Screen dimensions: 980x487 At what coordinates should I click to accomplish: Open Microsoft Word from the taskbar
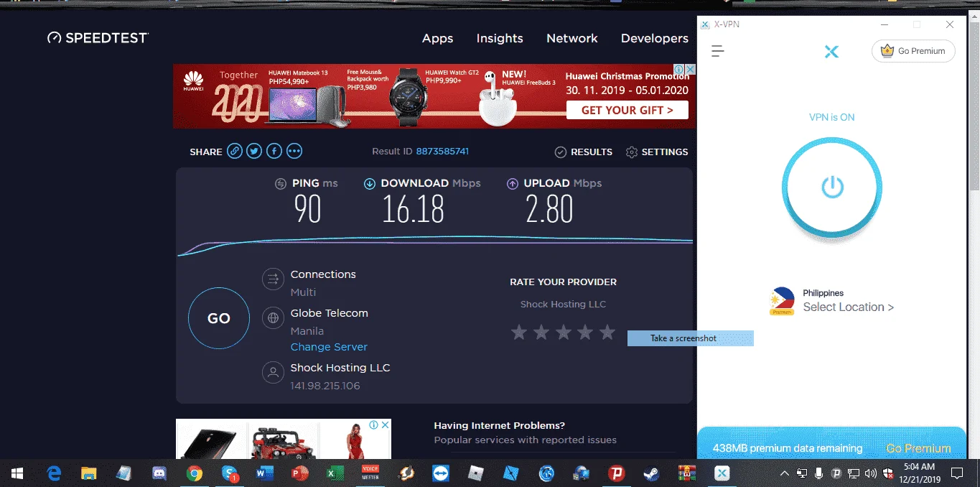pyautogui.click(x=264, y=473)
